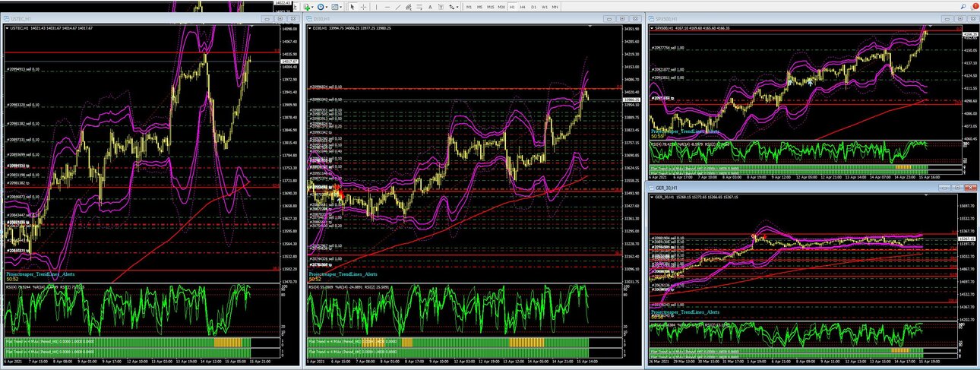This screenshot has width=980, height=370.
Task: Click the current price tag on SPX500 axis
Action: 970,34
